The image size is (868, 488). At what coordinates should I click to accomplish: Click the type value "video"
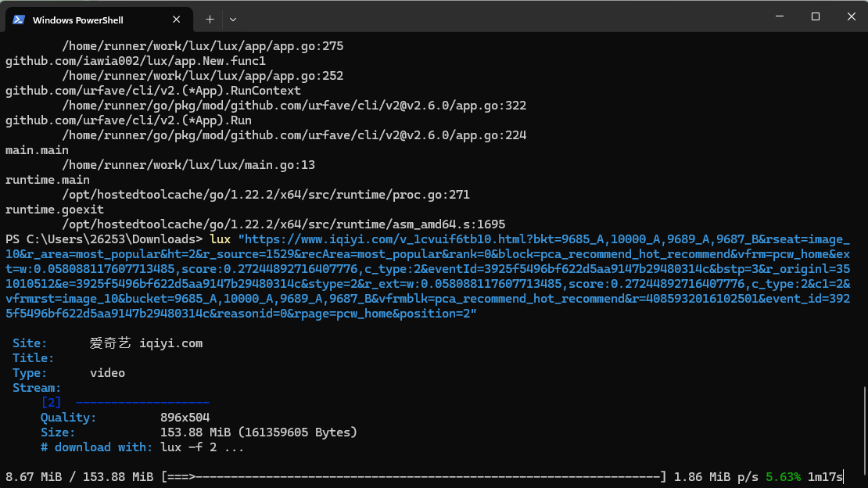click(107, 373)
